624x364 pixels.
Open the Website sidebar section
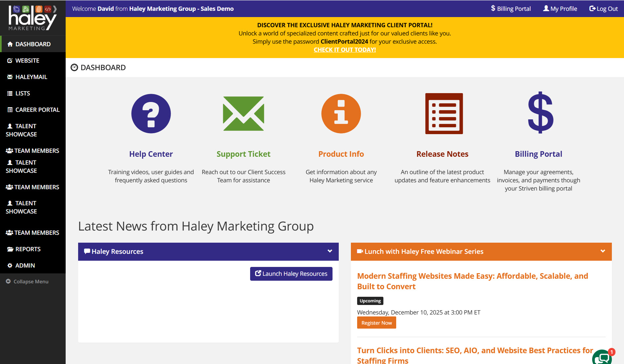coord(27,61)
